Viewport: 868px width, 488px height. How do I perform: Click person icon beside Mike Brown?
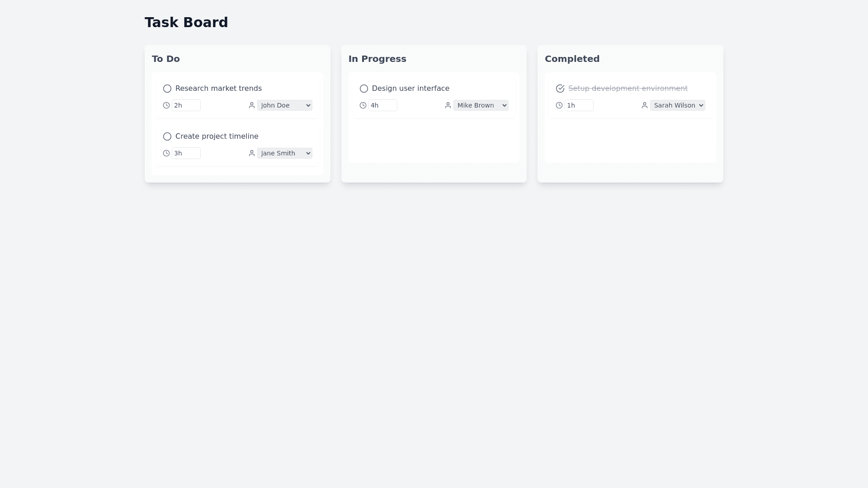(448, 105)
